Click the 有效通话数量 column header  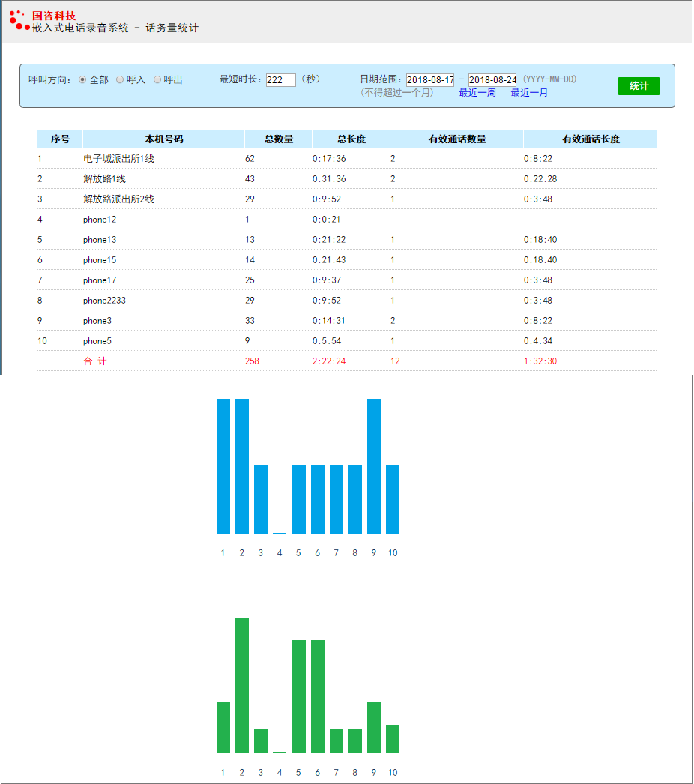point(457,139)
